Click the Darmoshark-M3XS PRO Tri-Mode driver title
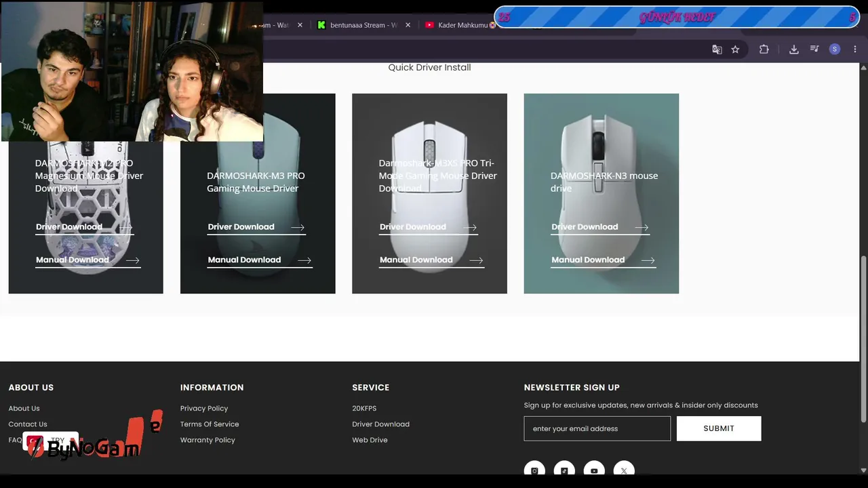 [x=437, y=176]
